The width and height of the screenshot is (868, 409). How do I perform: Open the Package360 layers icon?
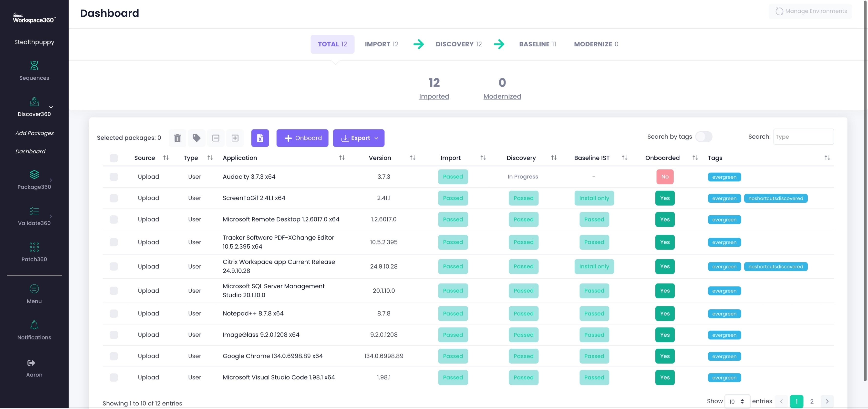point(34,174)
